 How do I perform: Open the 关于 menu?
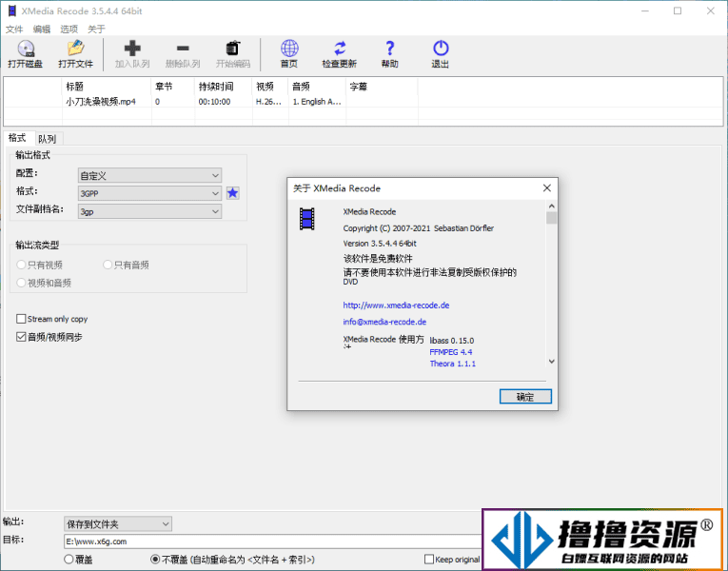click(96, 30)
